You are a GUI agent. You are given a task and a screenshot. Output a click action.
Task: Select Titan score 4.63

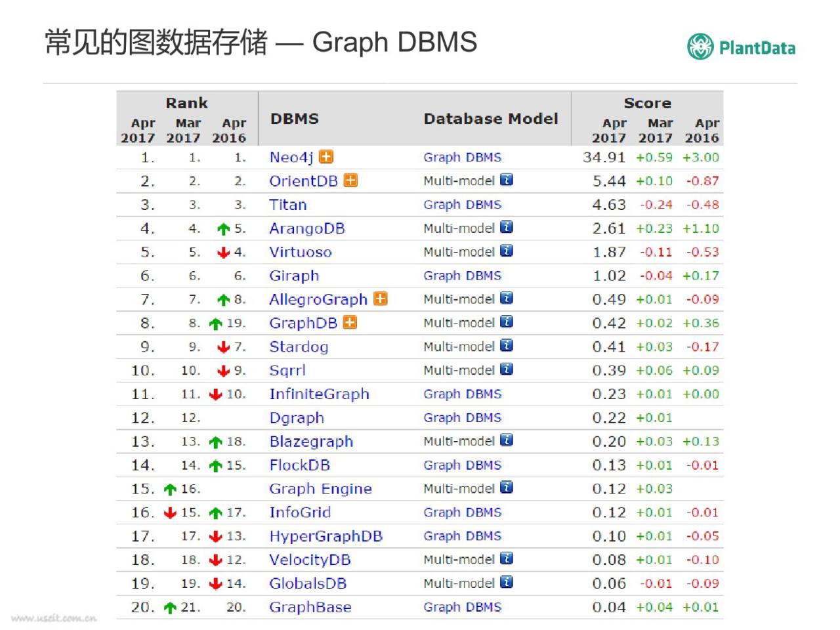point(609,205)
